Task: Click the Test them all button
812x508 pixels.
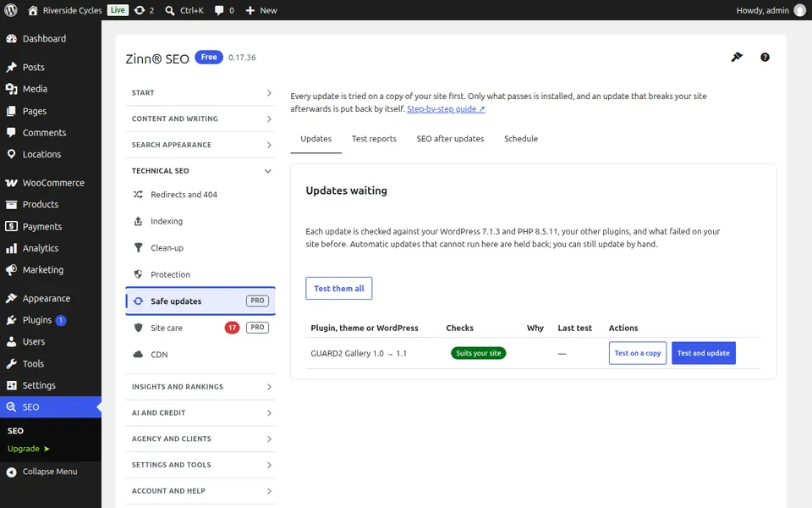Action: point(338,288)
